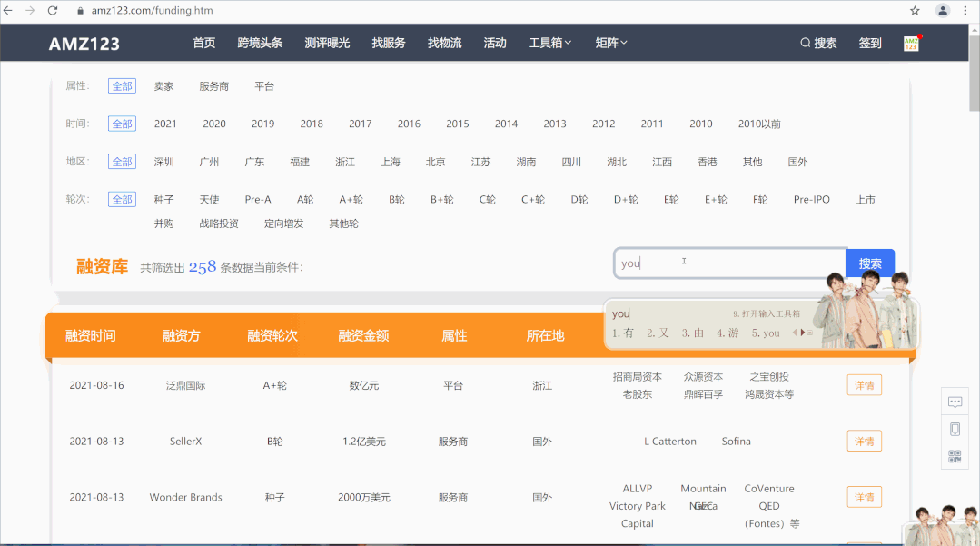Open the 找物流 navigation tab
This screenshot has width=980, height=546.
pyautogui.click(x=444, y=42)
